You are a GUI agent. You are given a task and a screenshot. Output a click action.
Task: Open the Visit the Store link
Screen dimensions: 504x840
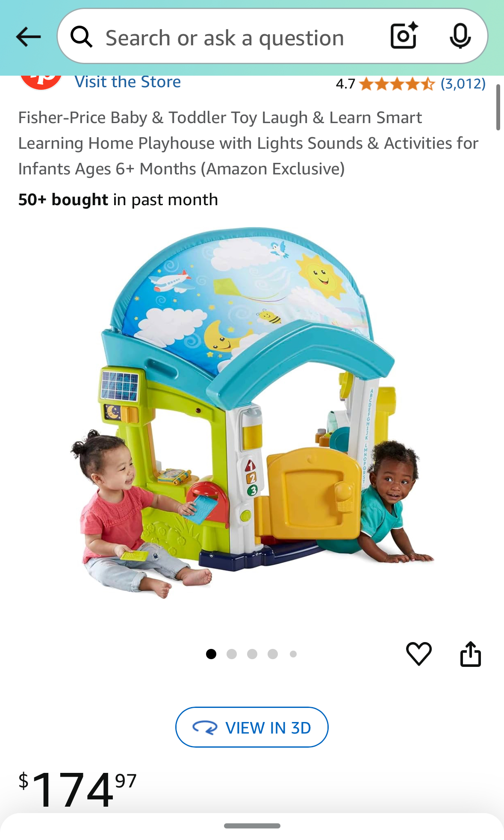coord(128,82)
